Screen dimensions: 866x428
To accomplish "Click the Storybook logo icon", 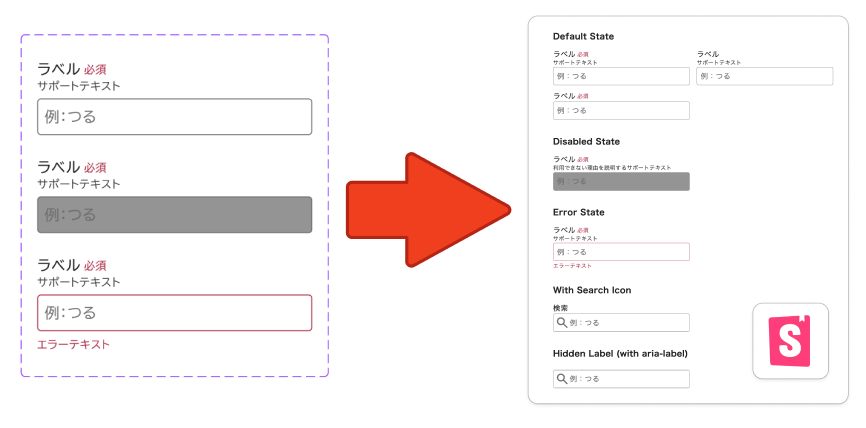I will 790,341.
